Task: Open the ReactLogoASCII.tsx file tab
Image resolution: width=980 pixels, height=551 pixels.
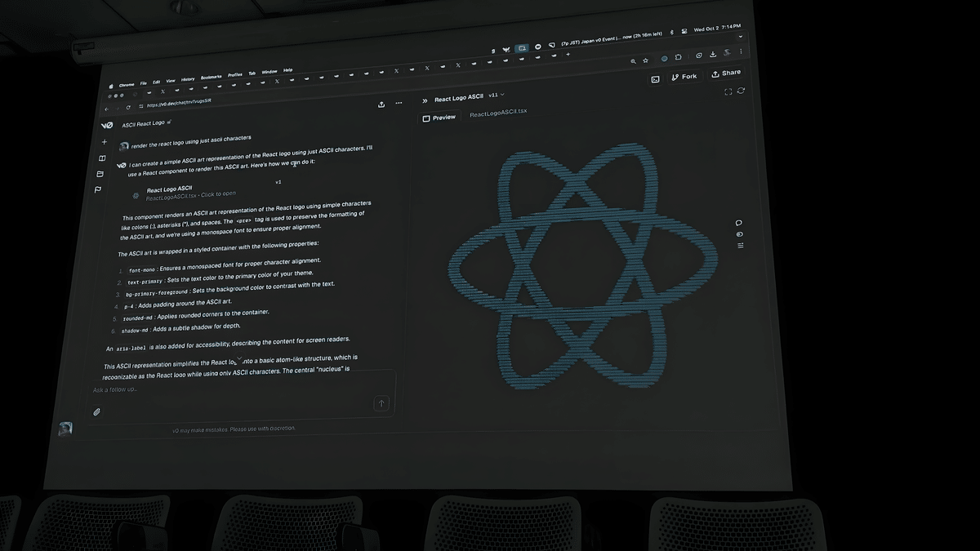Action: click(x=498, y=112)
